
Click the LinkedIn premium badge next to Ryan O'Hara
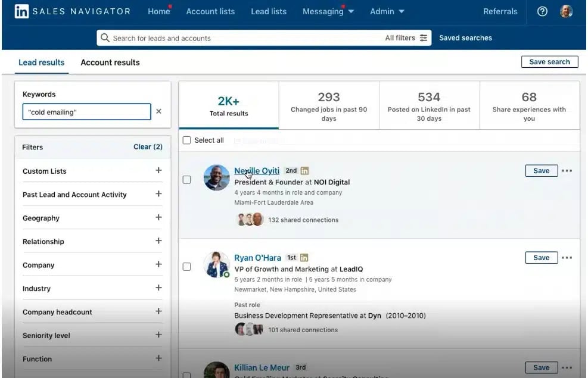pos(304,257)
